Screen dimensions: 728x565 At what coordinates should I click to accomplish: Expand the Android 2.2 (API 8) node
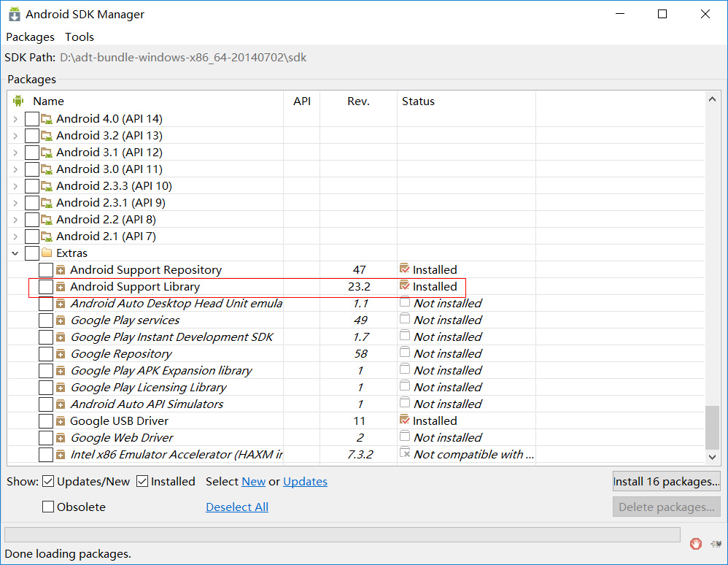click(15, 220)
